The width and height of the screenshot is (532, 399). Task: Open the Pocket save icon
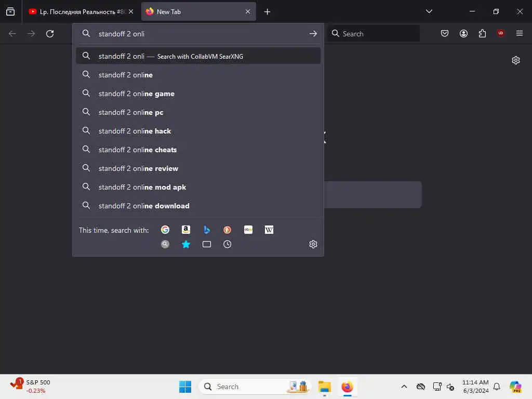445,33
